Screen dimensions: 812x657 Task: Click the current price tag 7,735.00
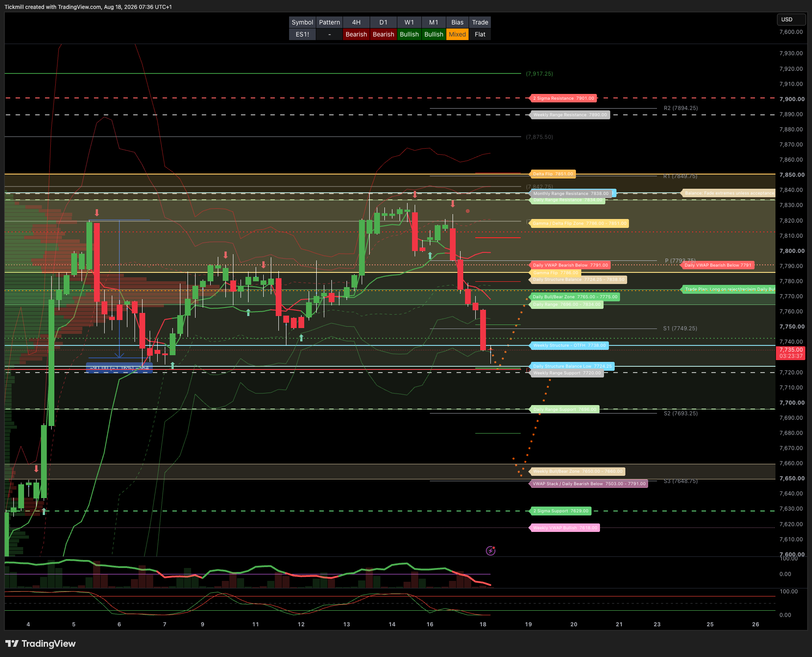click(791, 353)
